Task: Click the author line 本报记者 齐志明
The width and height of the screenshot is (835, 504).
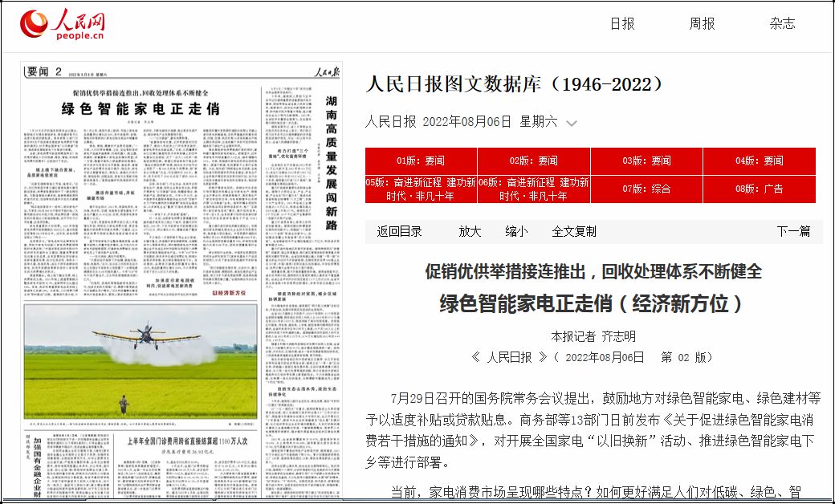Action: click(x=593, y=336)
